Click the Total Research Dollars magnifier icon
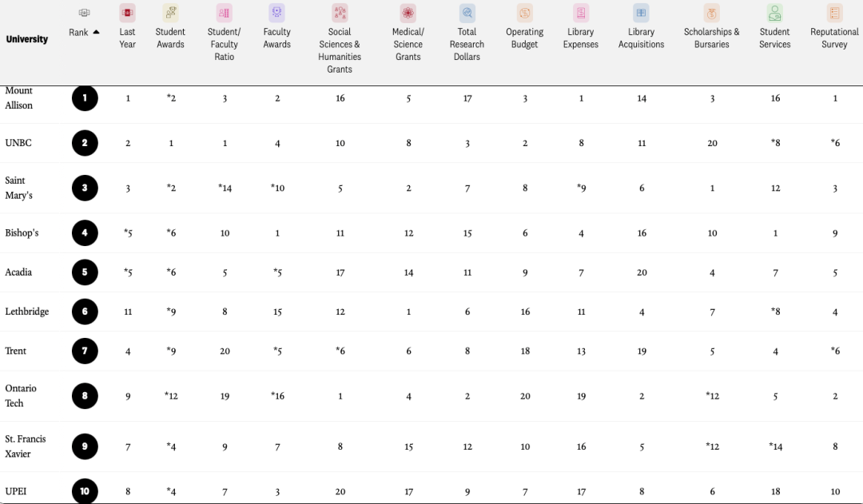863x504 pixels. [467, 13]
